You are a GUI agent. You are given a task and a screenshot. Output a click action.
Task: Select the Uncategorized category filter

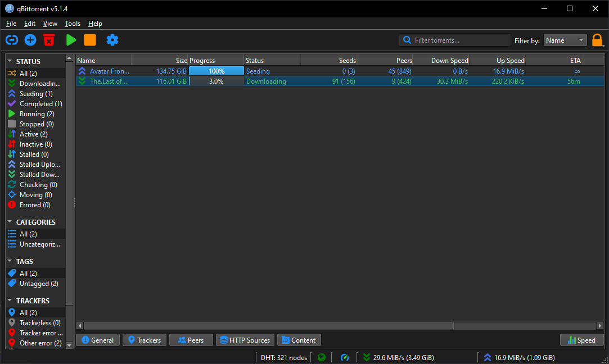[x=35, y=244]
